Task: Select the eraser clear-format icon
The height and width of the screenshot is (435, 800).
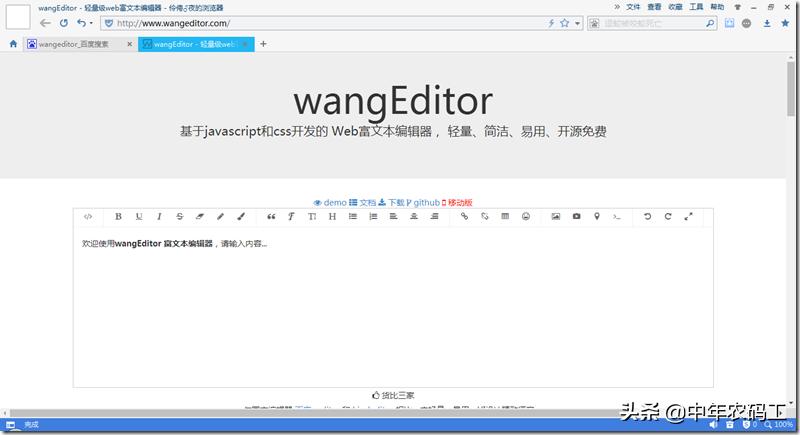Action: [200, 217]
